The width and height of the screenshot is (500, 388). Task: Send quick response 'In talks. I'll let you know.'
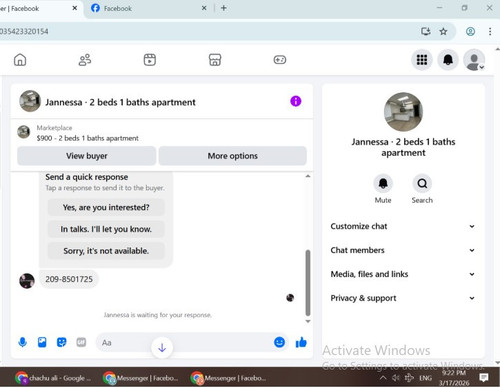[x=106, y=229]
